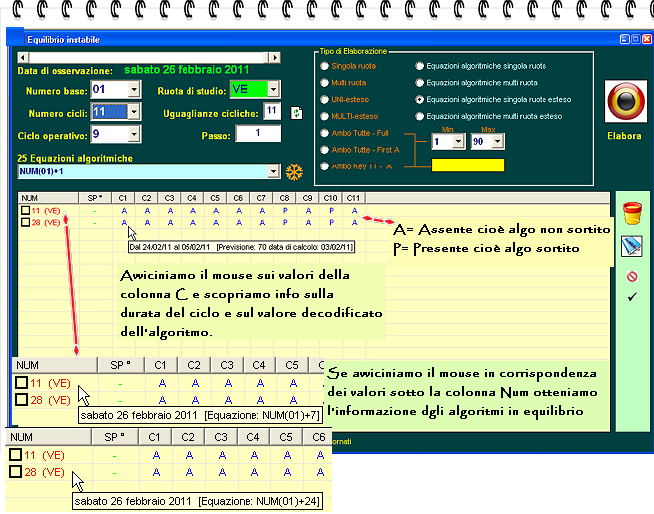Click the NUM column header
654x514 pixels.
click(x=30, y=198)
